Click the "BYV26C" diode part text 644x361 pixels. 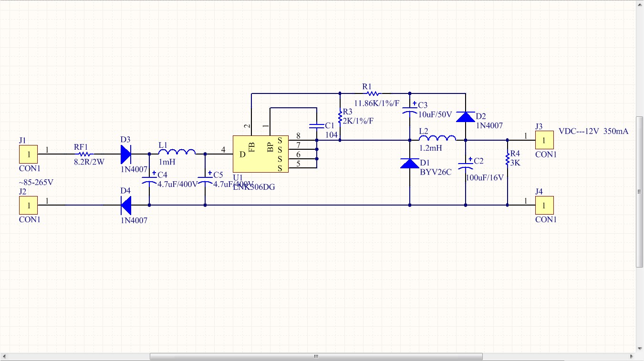(x=436, y=172)
